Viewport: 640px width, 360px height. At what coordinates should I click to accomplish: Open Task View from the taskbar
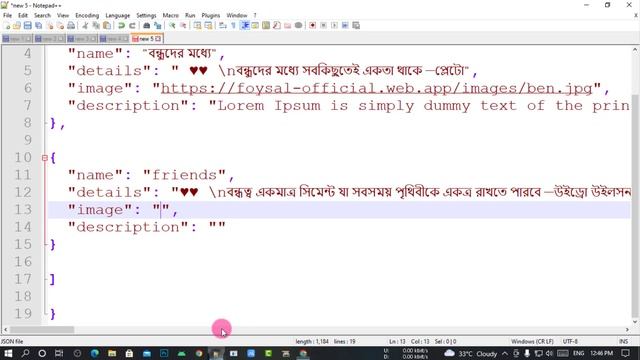point(59,353)
